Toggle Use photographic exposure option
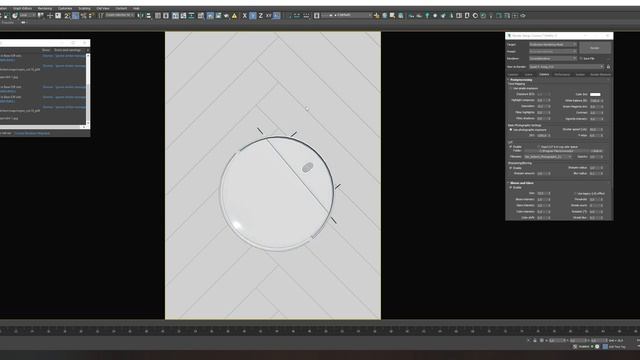This screenshot has height=360, width=640. 510,130
